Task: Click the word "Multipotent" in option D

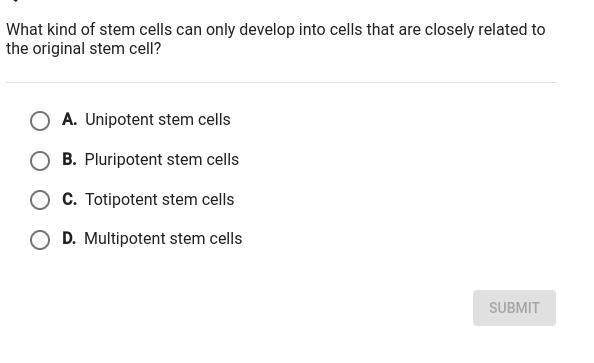Action: coord(124,239)
